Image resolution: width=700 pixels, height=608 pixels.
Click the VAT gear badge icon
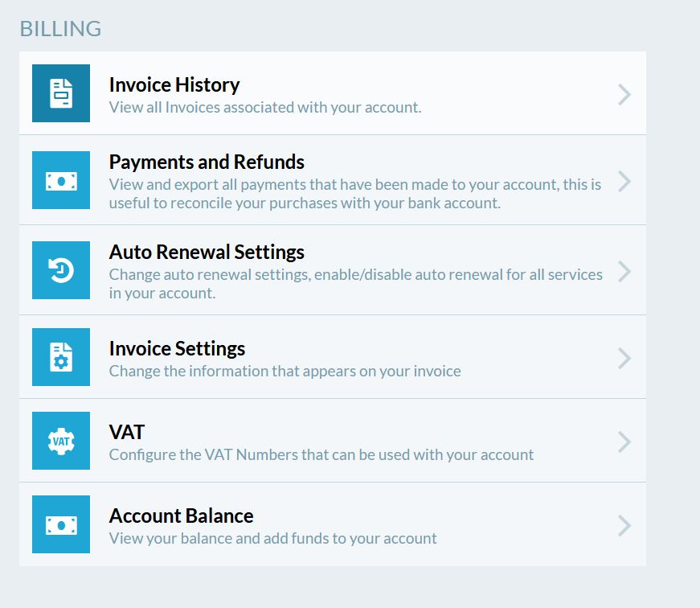61,441
